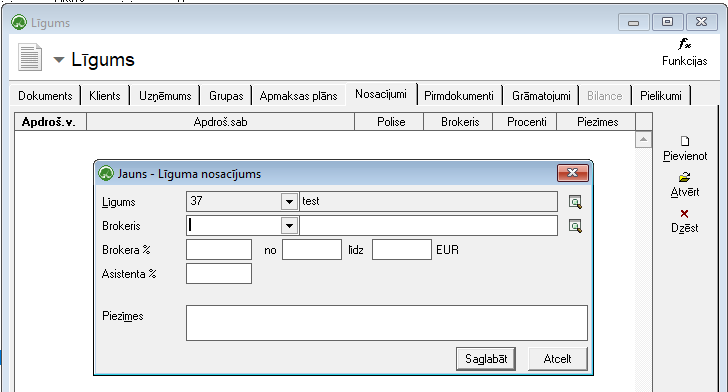Sort by Procenti column header
728x392 pixels.
[525, 122]
